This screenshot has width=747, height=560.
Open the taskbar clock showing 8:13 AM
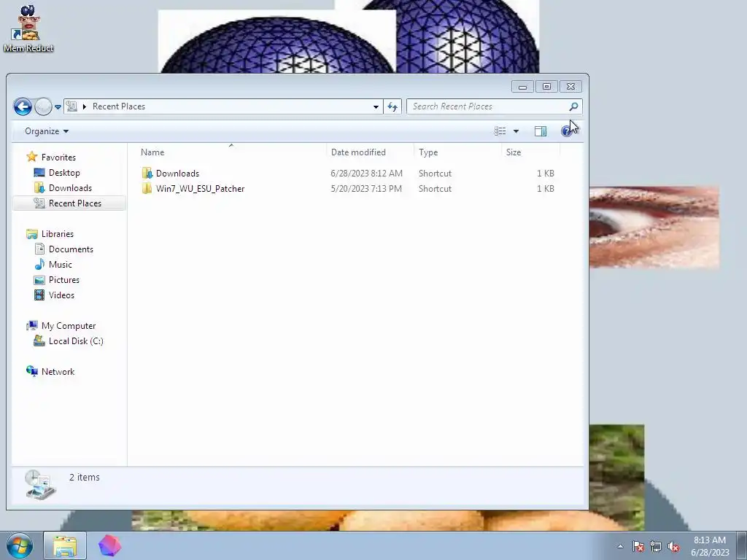click(x=710, y=546)
